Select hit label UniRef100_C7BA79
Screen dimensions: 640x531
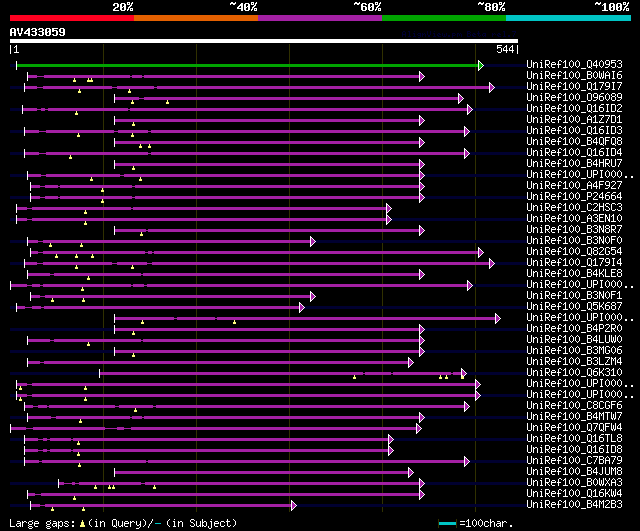574,461
